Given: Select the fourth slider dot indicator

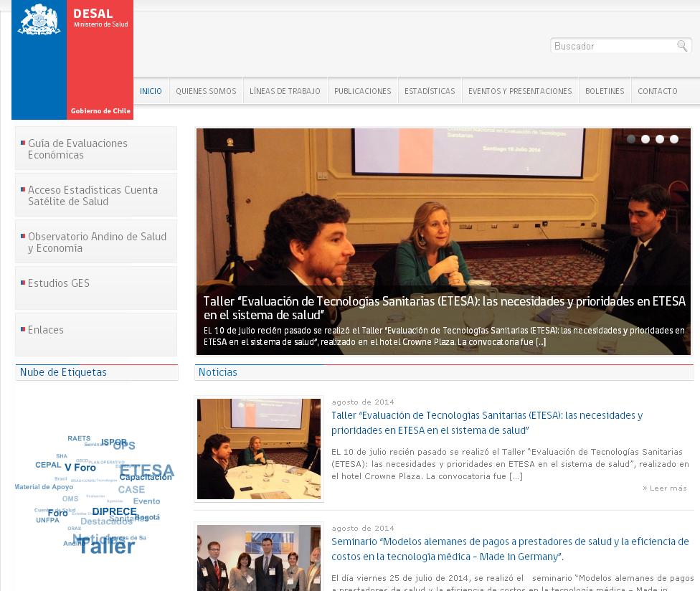Looking at the screenshot, I should (673, 139).
